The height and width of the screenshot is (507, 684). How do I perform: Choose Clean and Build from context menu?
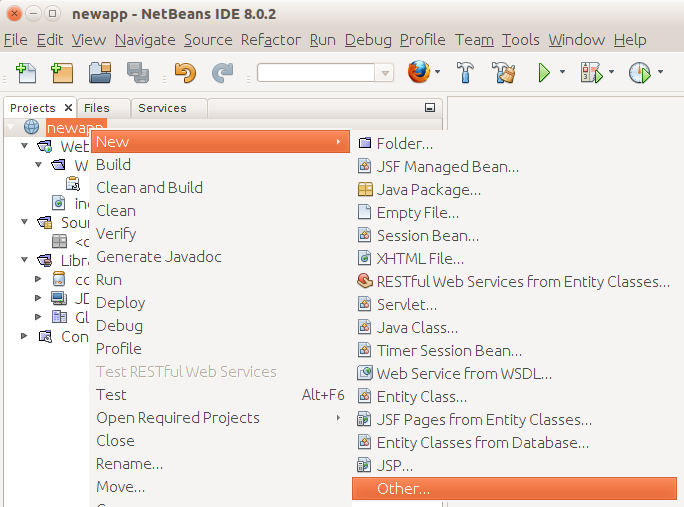[220, 188]
